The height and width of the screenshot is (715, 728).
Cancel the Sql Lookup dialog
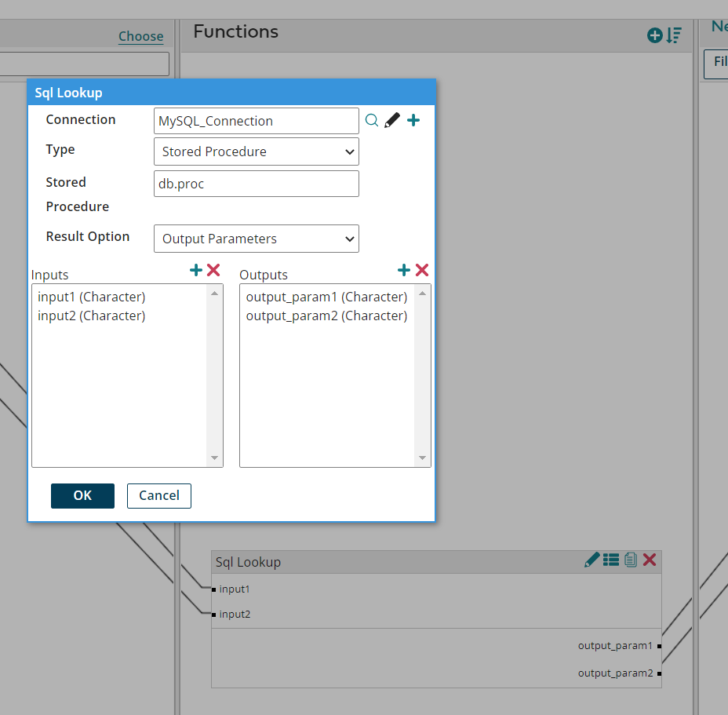click(x=158, y=495)
